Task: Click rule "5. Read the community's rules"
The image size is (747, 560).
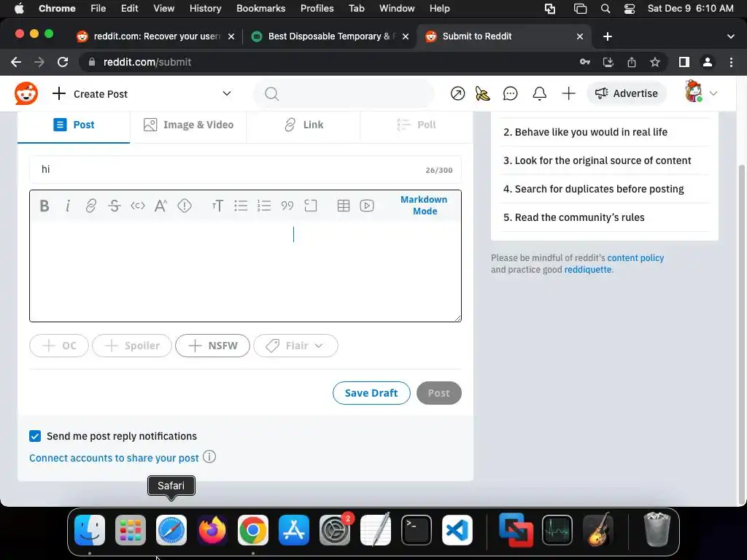Action: click(573, 217)
